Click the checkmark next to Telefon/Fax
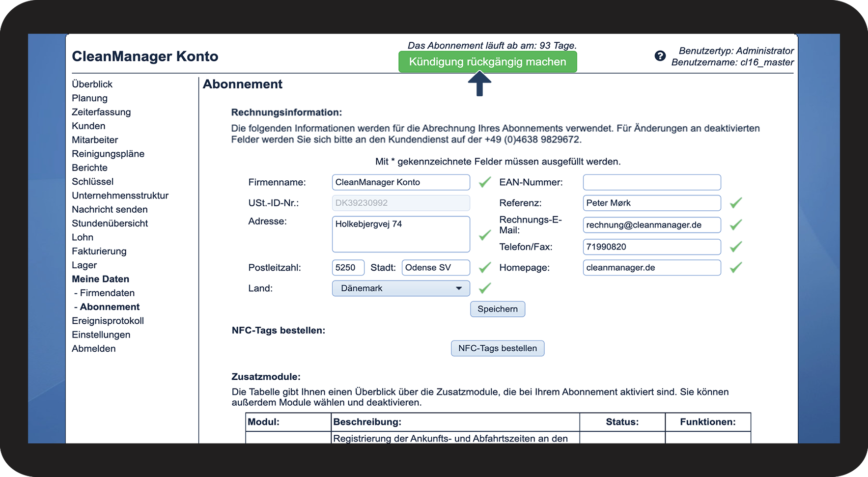This screenshot has height=477, width=868. click(x=735, y=247)
